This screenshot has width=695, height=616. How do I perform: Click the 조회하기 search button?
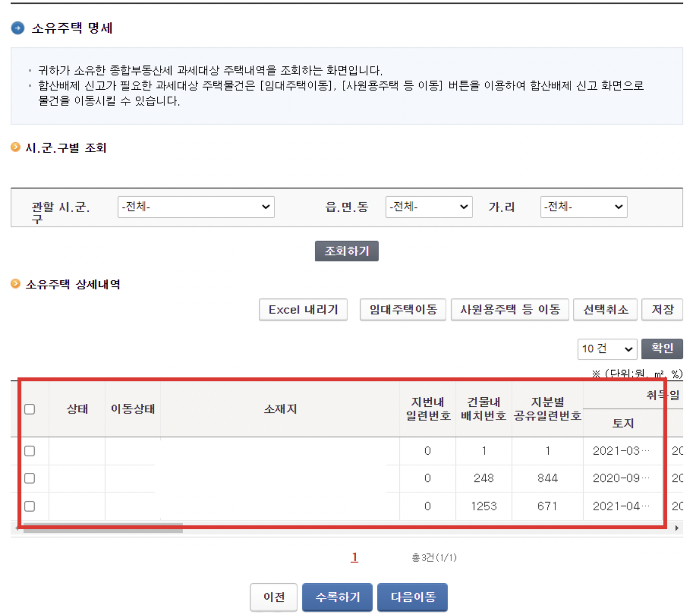tap(347, 251)
